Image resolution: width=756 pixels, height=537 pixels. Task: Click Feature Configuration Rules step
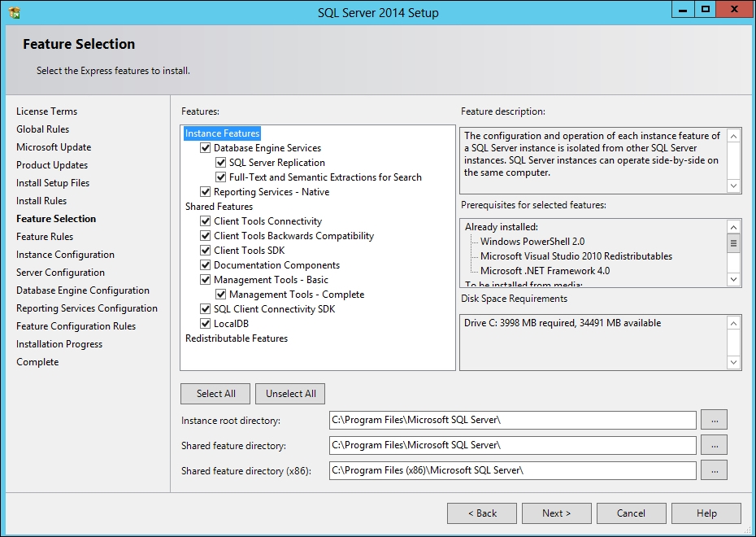[76, 326]
